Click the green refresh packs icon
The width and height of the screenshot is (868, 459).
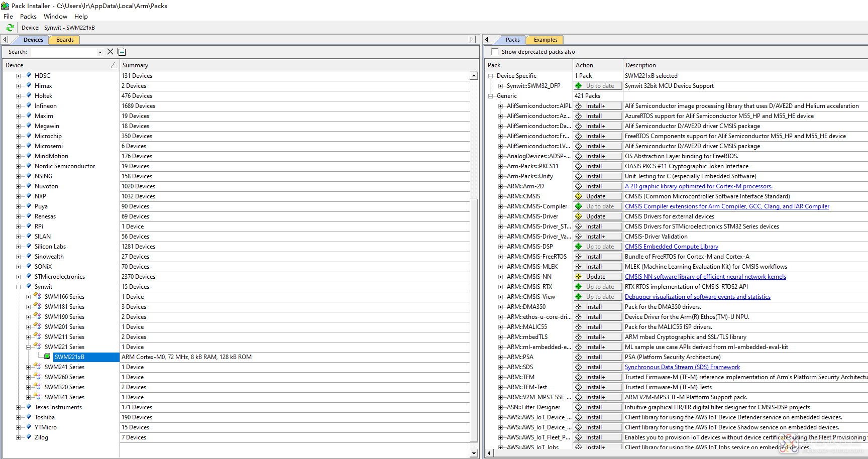pyautogui.click(x=10, y=28)
